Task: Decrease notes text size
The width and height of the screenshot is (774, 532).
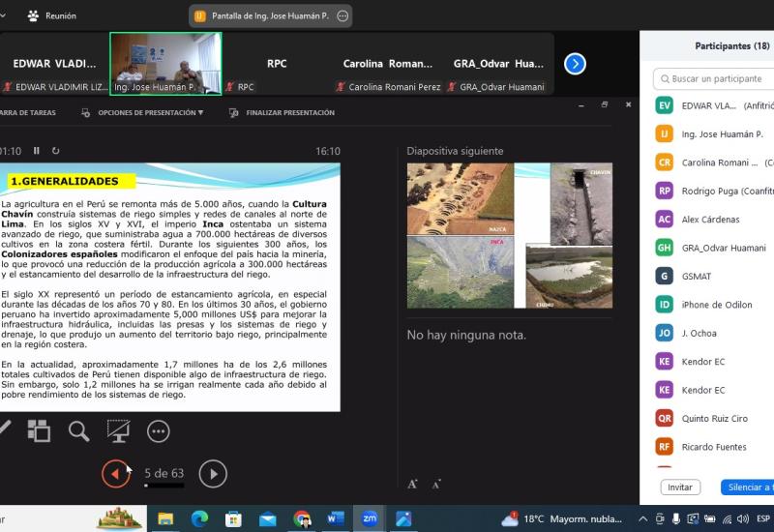Action: 436,484
